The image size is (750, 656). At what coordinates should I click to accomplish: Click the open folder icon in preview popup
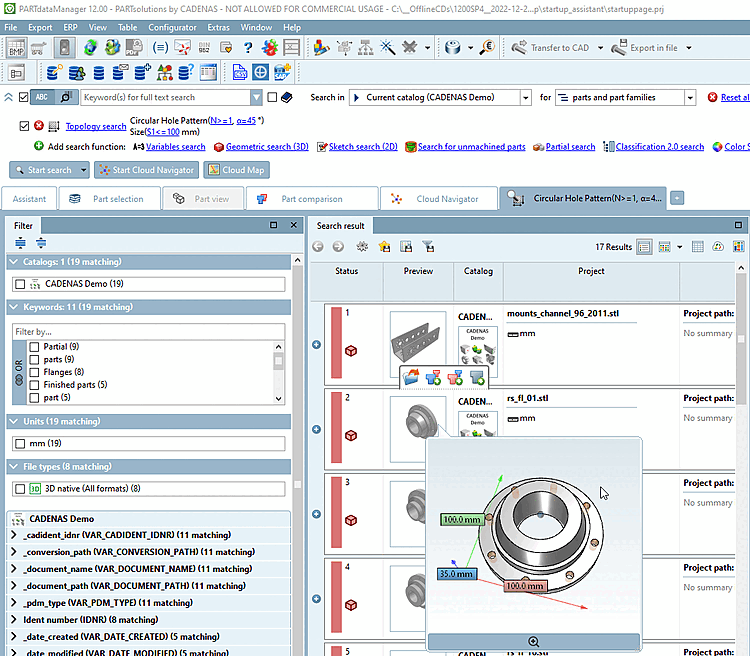(x=411, y=377)
